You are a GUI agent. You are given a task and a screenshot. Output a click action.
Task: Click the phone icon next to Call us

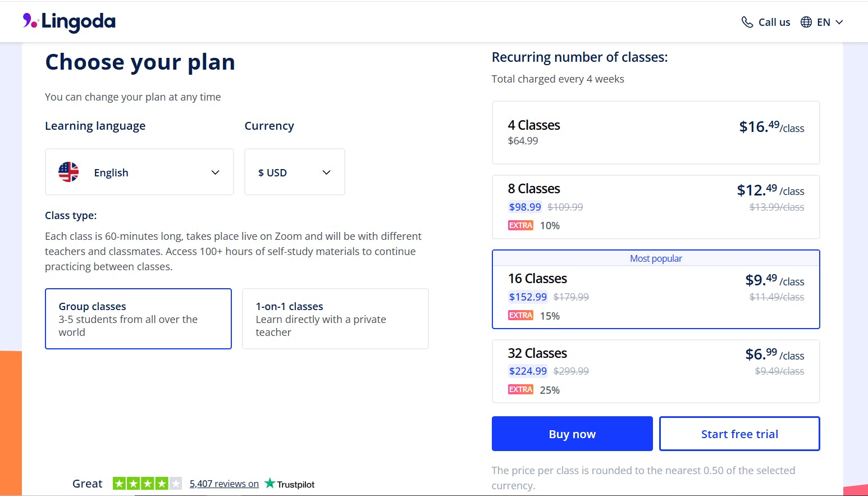coord(747,21)
